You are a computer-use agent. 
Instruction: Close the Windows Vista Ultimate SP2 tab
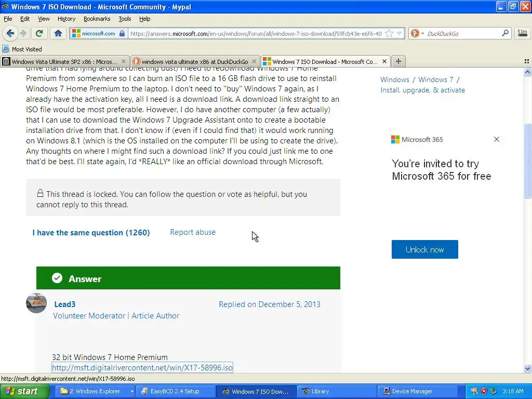(124, 61)
